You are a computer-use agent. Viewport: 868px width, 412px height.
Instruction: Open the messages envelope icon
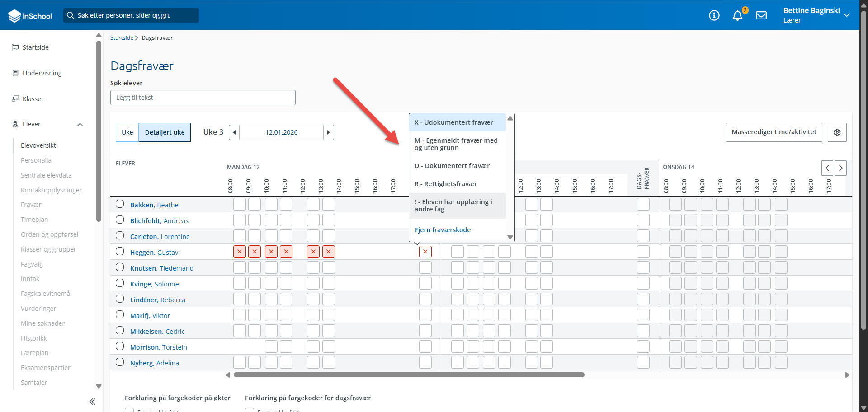tap(761, 15)
